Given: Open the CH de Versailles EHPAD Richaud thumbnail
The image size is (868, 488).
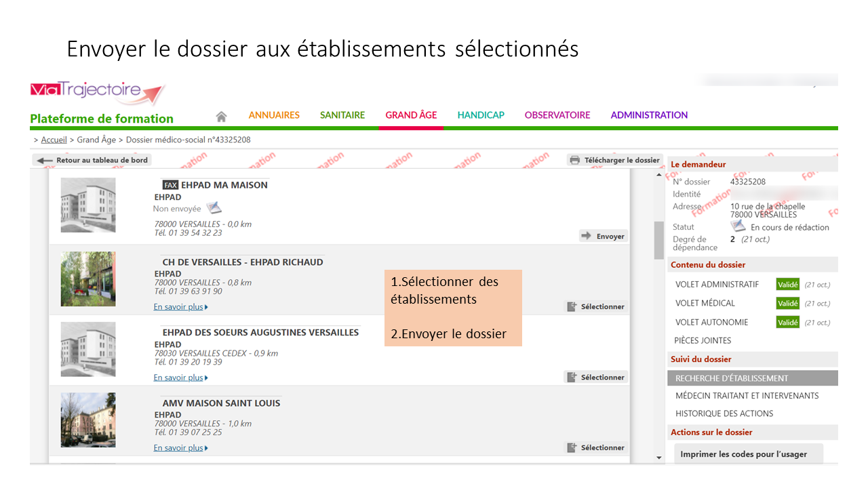Looking at the screenshot, I should [88, 279].
